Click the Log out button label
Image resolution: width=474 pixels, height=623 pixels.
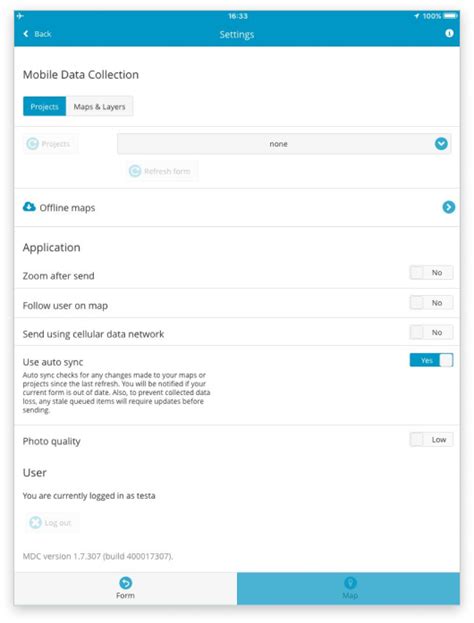click(58, 523)
